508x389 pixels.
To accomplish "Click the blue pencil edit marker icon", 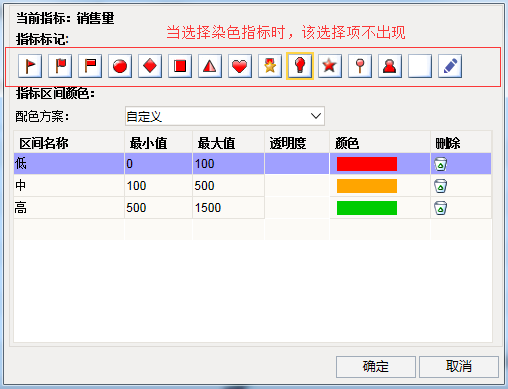I will click(x=450, y=66).
